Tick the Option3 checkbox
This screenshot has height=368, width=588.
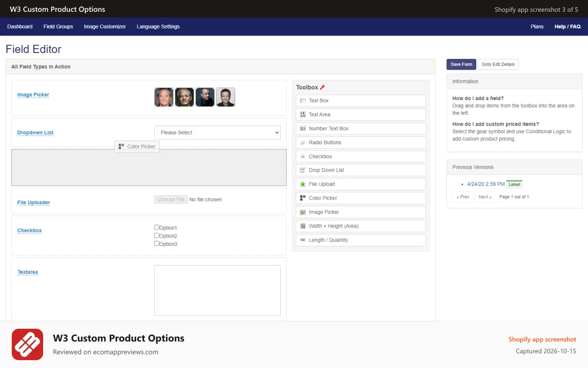point(157,243)
